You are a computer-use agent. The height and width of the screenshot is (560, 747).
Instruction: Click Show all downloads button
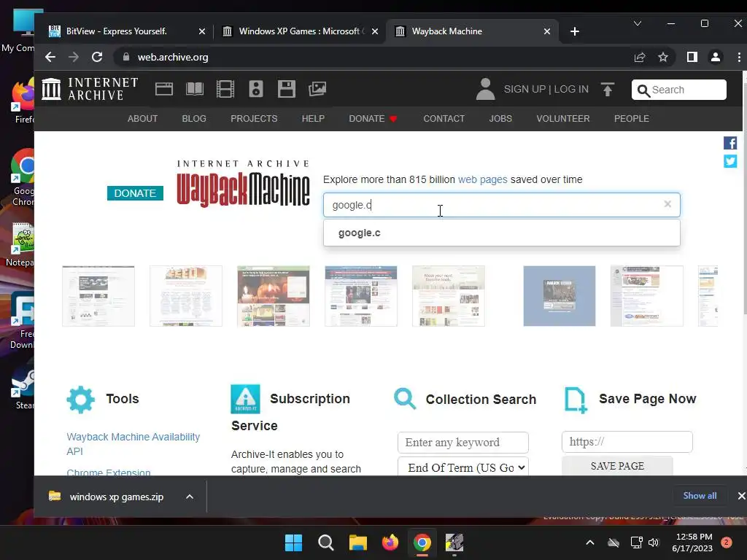click(x=700, y=496)
